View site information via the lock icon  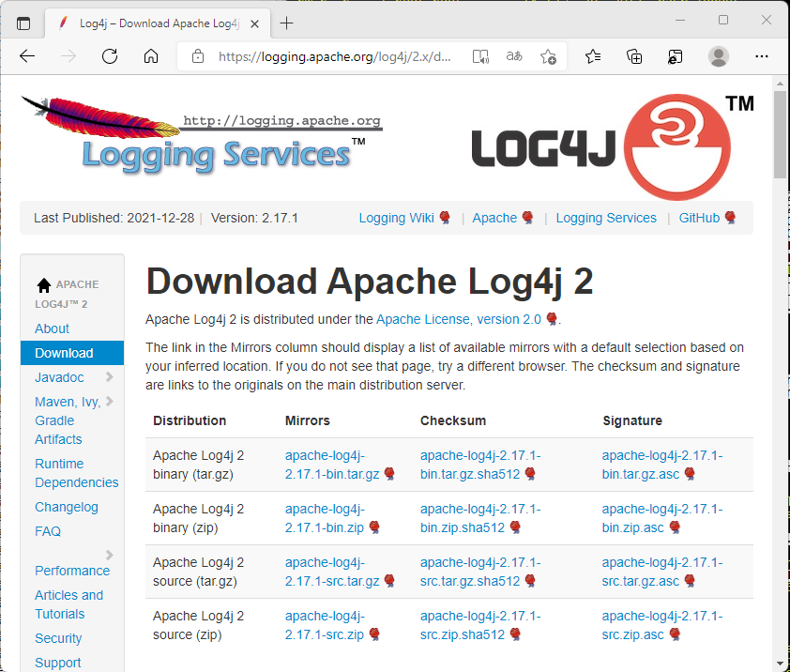(198, 56)
